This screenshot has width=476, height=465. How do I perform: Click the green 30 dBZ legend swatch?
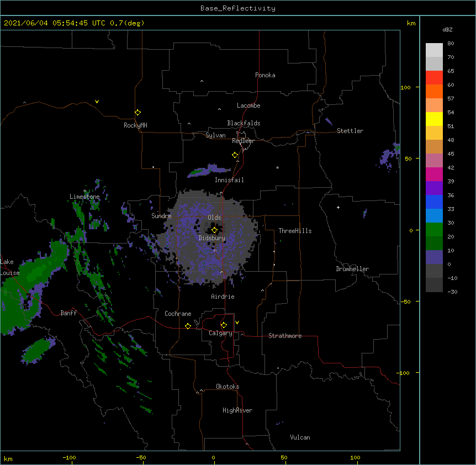(434, 230)
